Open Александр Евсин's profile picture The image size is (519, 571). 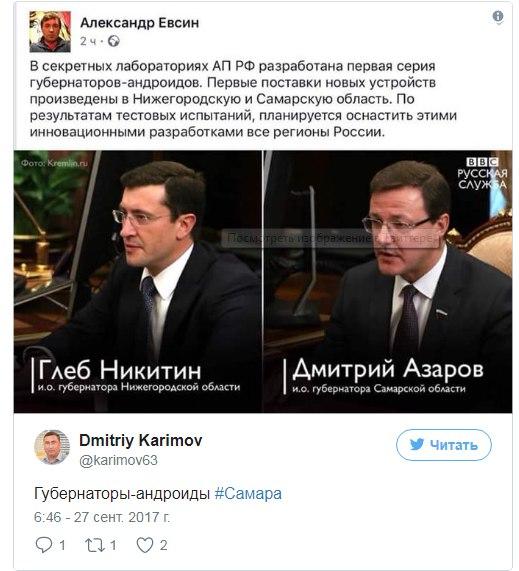(x=50, y=32)
